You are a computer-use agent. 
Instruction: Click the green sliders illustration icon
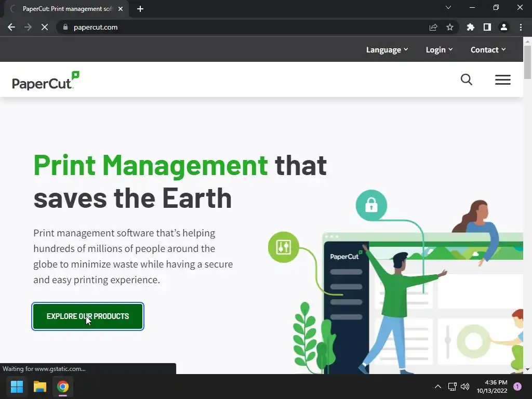coord(283,247)
